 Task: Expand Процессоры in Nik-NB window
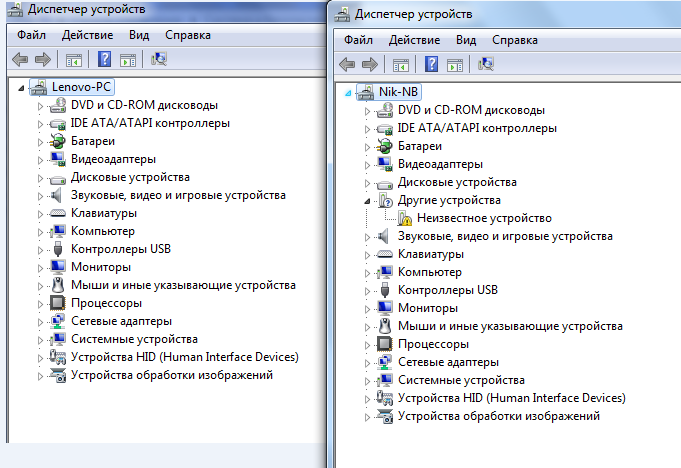pos(367,345)
